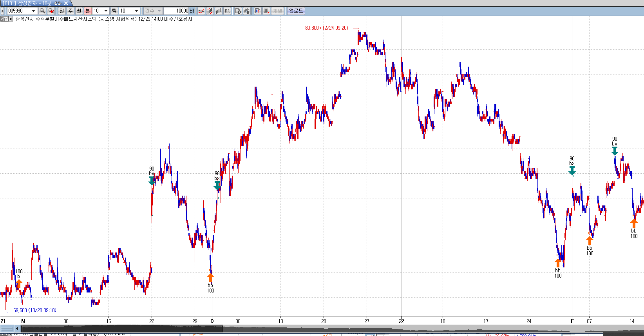Click the bar chart type icon
Viewport: 644px width, 336px height.
click(218, 11)
